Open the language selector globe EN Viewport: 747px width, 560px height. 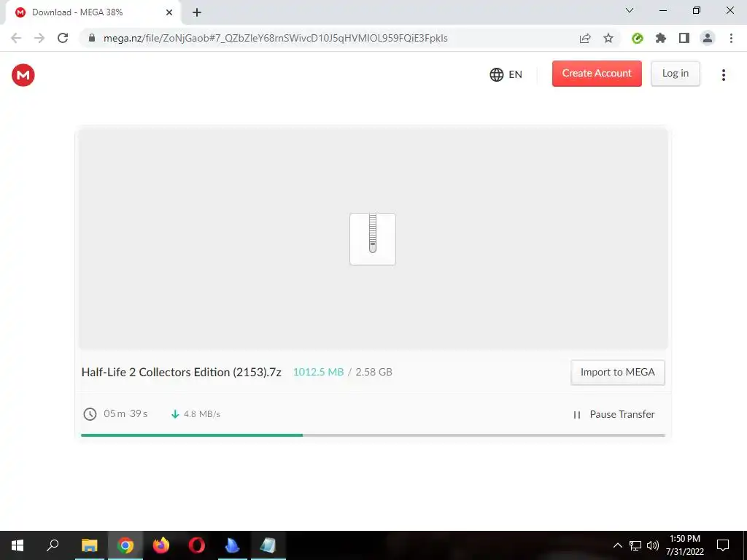pyautogui.click(x=506, y=74)
